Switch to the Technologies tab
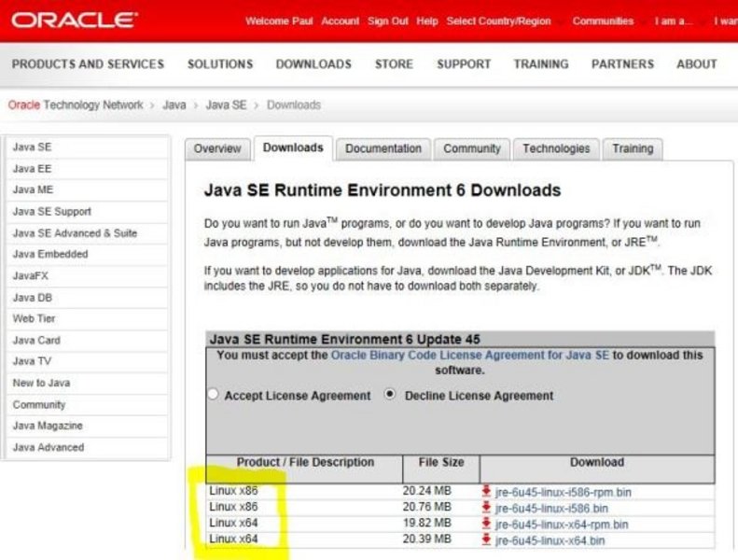The height and width of the screenshot is (560, 738). click(556, 148)
